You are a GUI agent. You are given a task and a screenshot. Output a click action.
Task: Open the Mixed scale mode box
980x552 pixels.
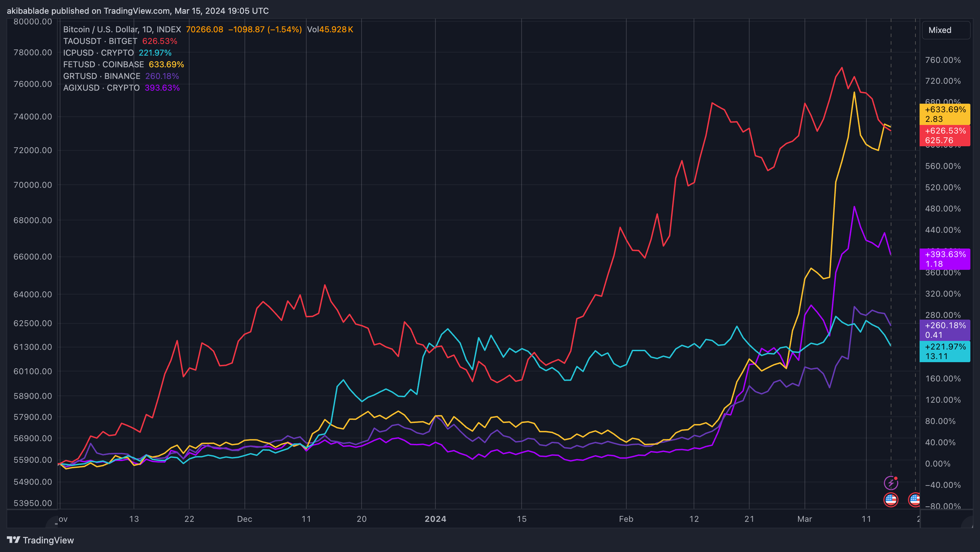click(946, 30)
